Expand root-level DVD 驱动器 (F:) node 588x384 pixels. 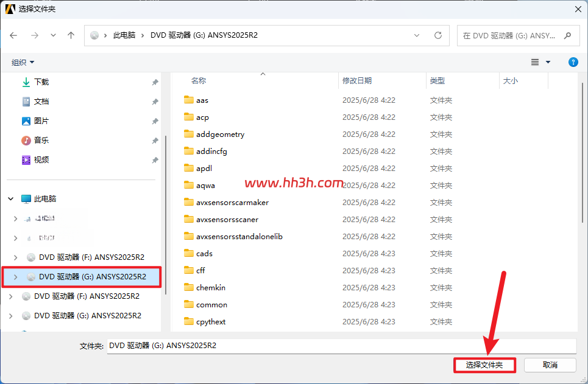point(11,296)
